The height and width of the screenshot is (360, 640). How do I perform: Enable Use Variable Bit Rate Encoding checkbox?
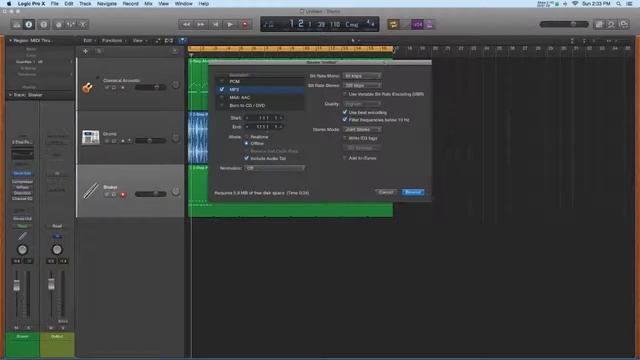point(345,94)
